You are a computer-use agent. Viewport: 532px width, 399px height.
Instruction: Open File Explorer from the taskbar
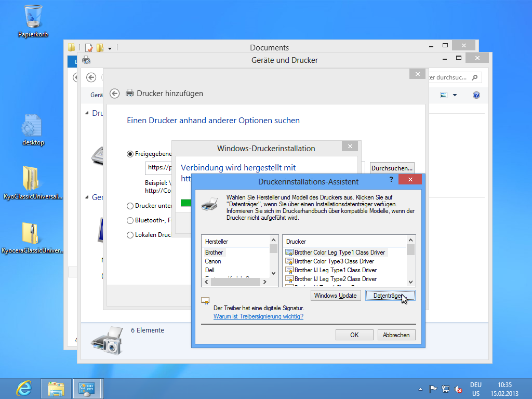(x=56, y=389)
